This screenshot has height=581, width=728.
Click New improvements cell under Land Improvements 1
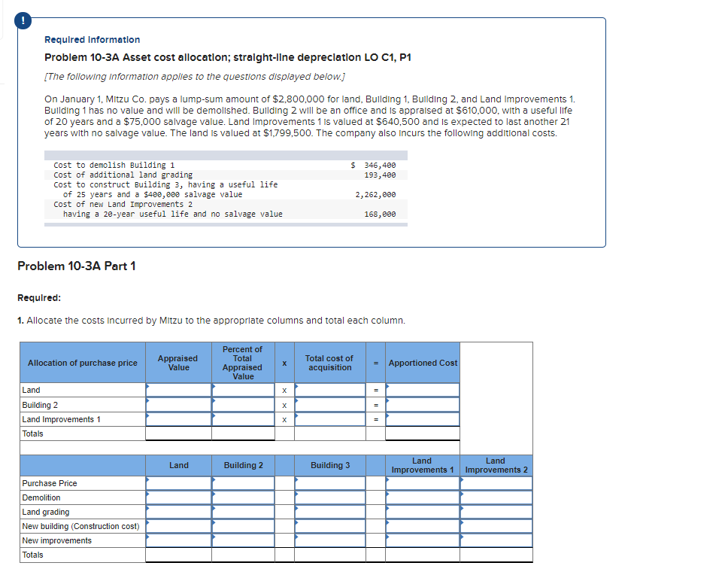point(422,540)
